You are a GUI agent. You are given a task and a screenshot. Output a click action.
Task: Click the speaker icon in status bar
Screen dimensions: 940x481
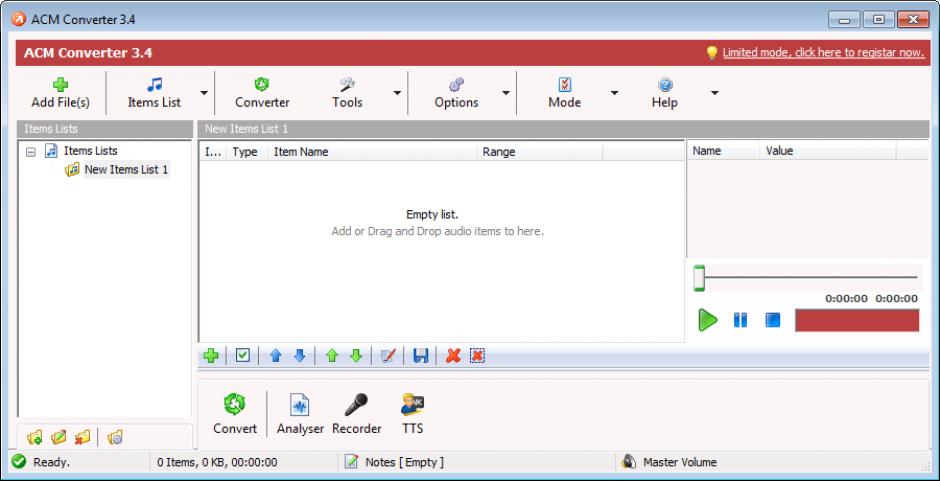[x=628, y=462]
